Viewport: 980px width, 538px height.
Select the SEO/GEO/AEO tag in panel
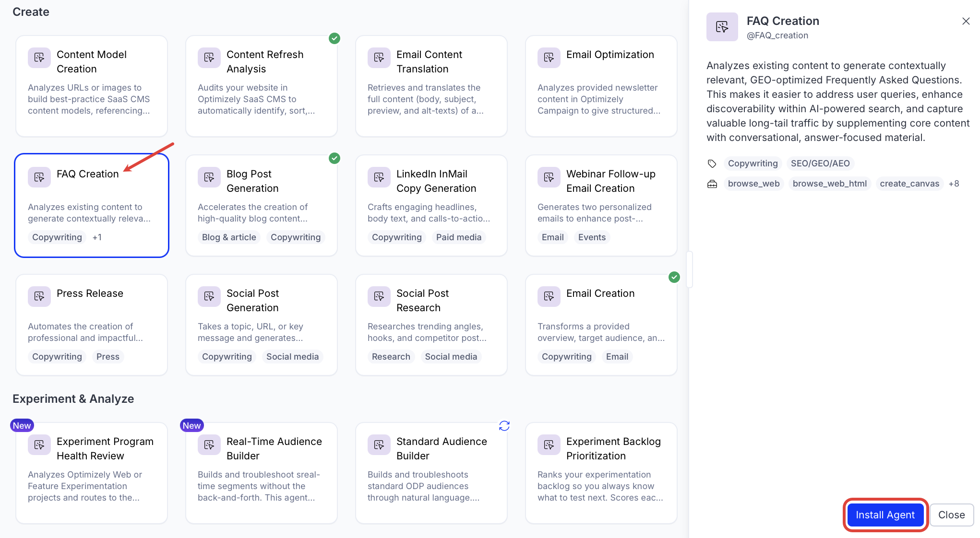(x=820, y=164)
